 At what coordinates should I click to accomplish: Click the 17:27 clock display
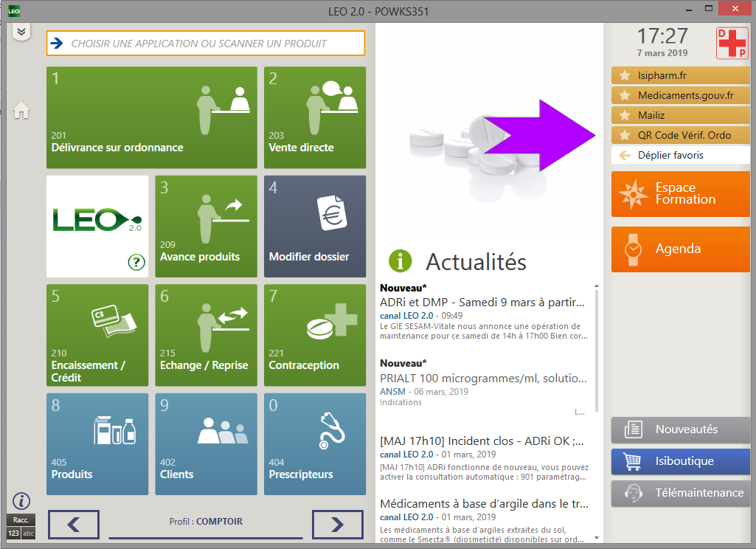(x=662, y=35)
